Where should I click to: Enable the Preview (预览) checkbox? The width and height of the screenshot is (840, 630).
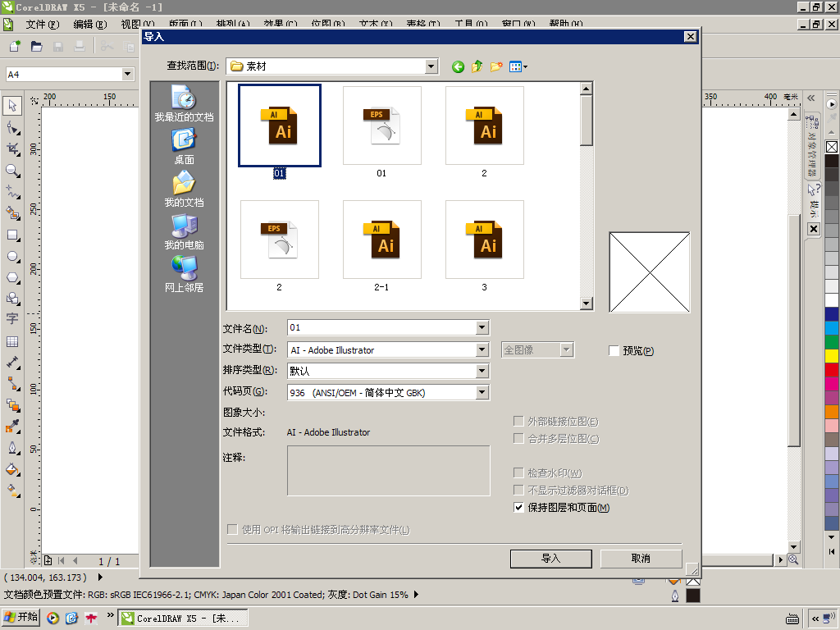coord(614,351)
